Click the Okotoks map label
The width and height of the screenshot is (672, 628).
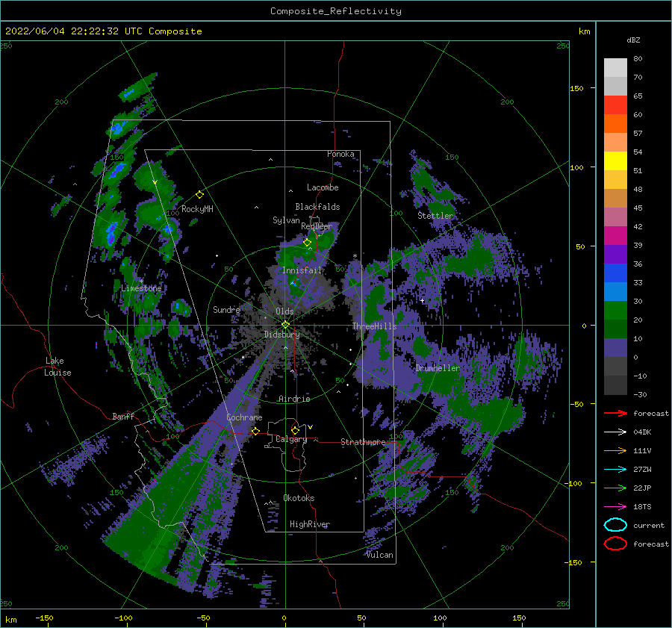(299, 498)
